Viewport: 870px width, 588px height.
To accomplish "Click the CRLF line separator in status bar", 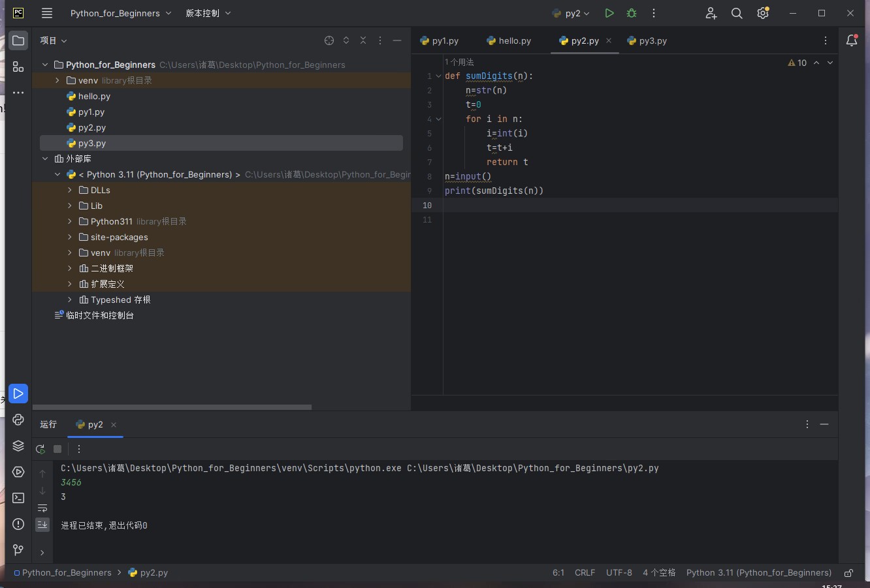I will 585,572.
